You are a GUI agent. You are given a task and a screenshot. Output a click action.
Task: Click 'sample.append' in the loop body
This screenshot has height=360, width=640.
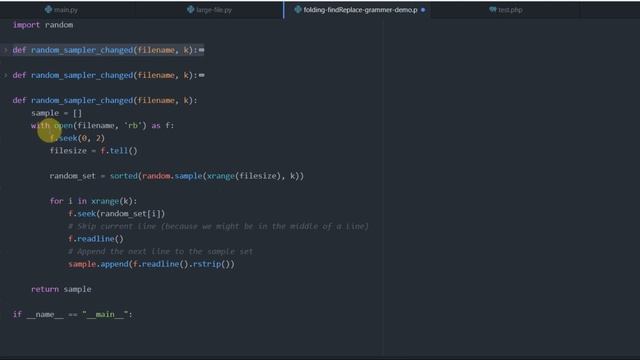click(98, 264)
